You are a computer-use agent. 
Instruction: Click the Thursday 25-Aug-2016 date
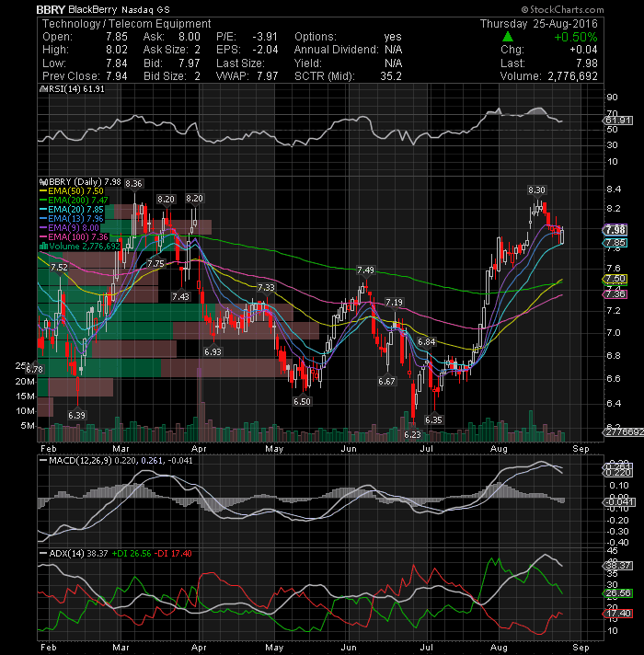click(x=539, y=24)
